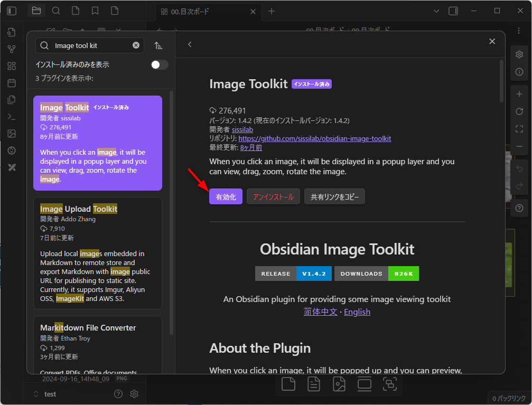Zoom out with the canvas minus icon

[519, 146]
